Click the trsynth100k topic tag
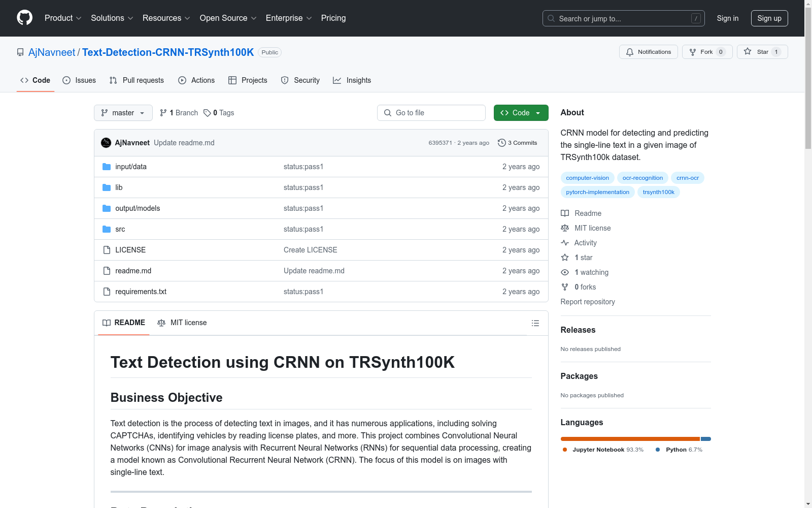Screen dimensions: 812x508 [x=659, y=192]
